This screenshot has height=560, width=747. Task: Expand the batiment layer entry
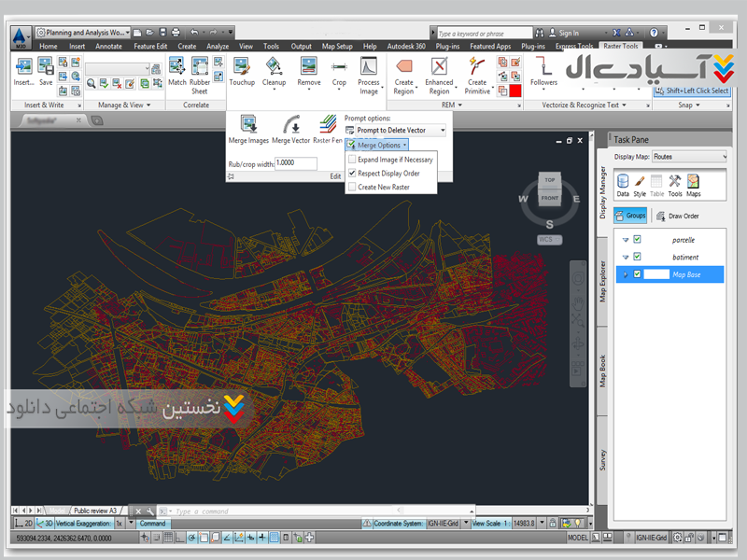(x=626, y=257)
